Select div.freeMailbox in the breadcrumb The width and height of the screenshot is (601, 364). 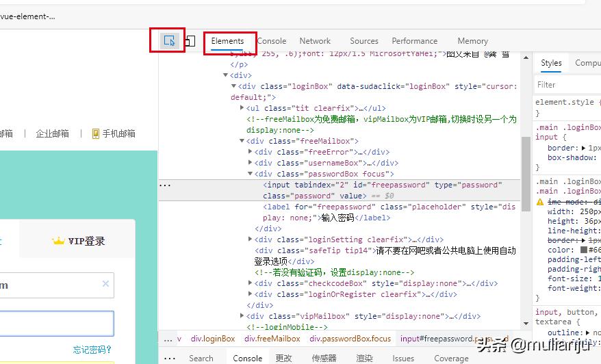point(272,339)
